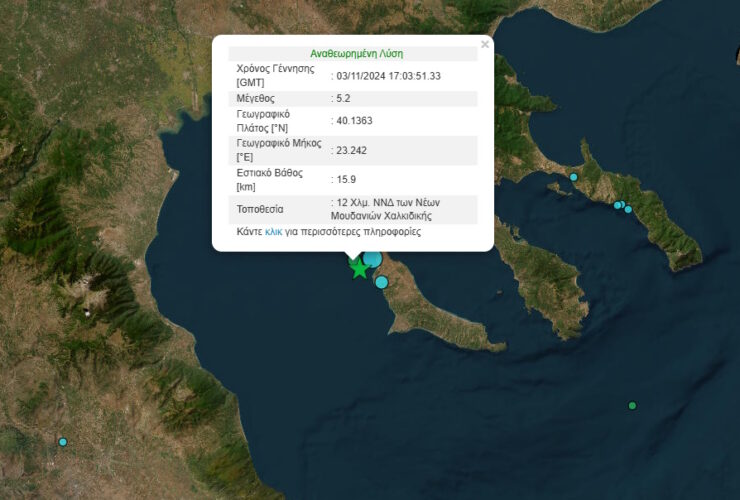Click the leftmost of the paired cyan markers
This screenshot has width=740, height=500.
point(618,206)
